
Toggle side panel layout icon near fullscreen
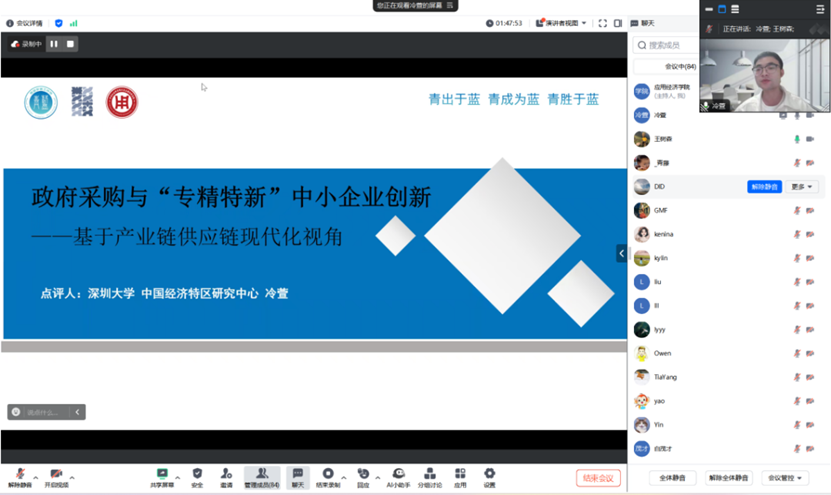pos(618,23)
